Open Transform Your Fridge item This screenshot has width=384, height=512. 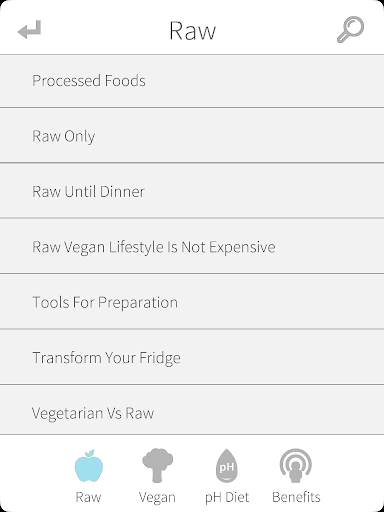pos(192,357)
